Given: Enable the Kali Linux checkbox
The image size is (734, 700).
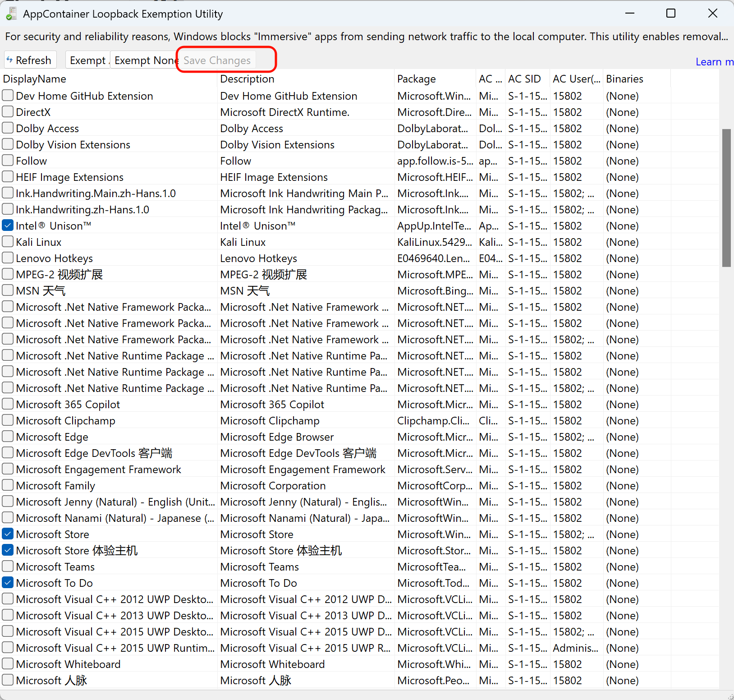Looking at the screenshot, I should coord(8,242).
